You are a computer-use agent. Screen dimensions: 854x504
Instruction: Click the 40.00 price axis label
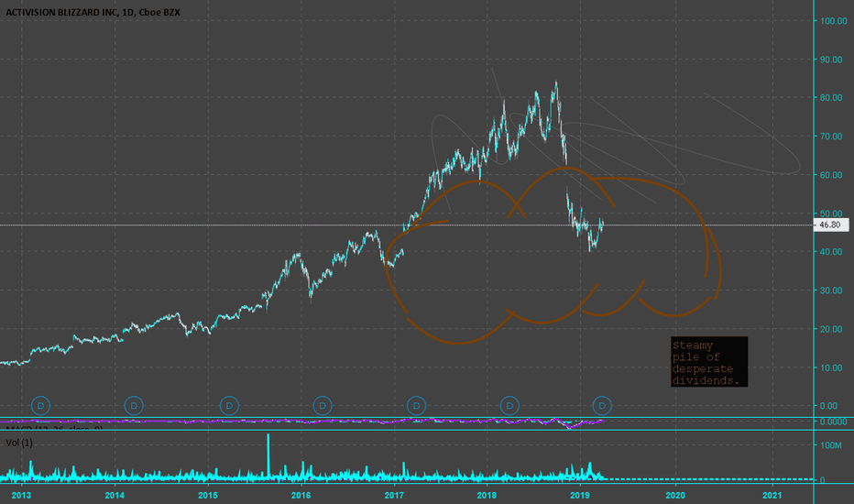click(831, 252)
